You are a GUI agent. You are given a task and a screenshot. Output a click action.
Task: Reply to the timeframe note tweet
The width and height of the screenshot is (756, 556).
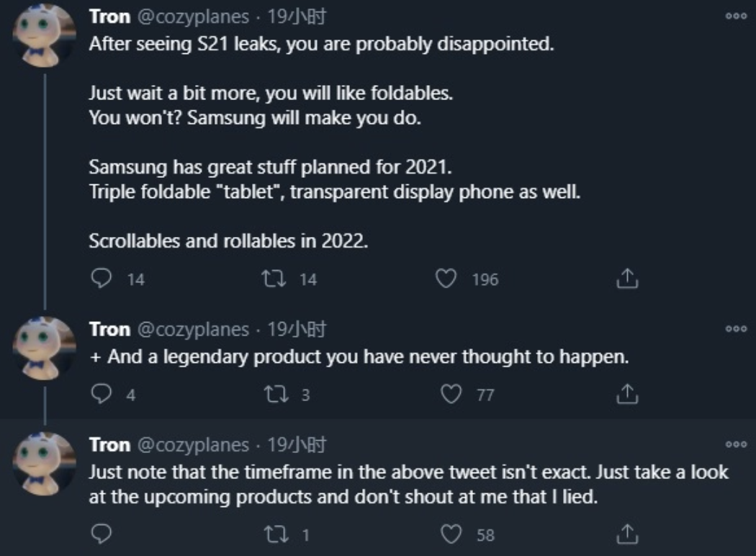pyautogui.click(x=102, y=534)
